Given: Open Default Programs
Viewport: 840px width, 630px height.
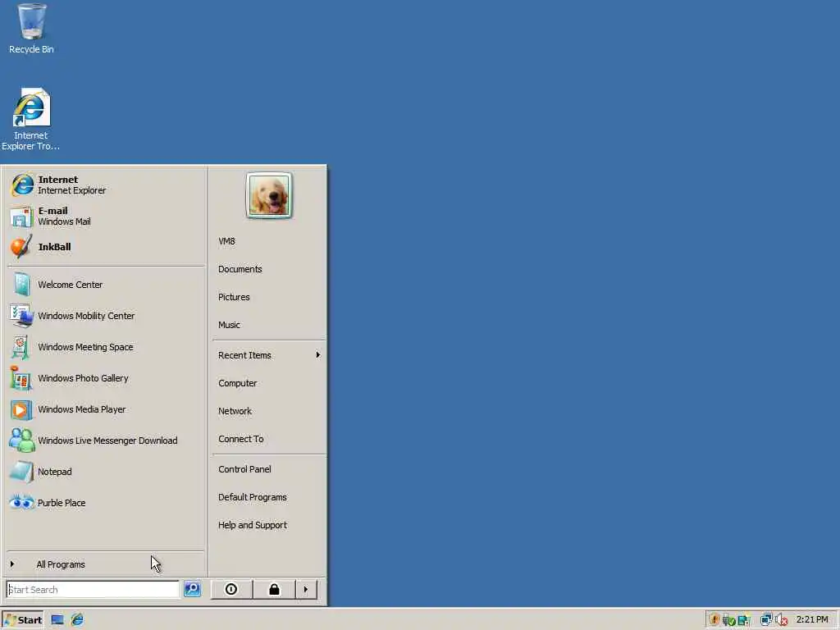Looking at the screenshot, I should tap(269, 497).
